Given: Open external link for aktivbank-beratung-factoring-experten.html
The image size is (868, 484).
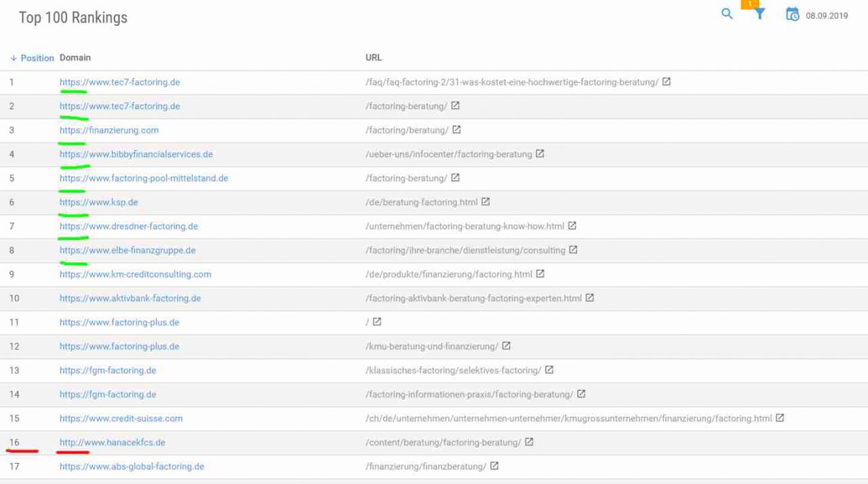Looking at the screenshot, I should [x=589, y=297].
